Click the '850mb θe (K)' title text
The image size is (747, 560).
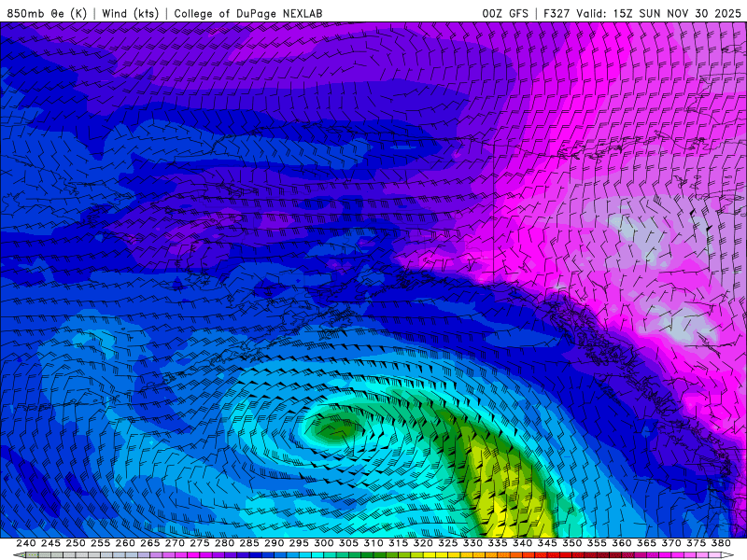point(47,13)
